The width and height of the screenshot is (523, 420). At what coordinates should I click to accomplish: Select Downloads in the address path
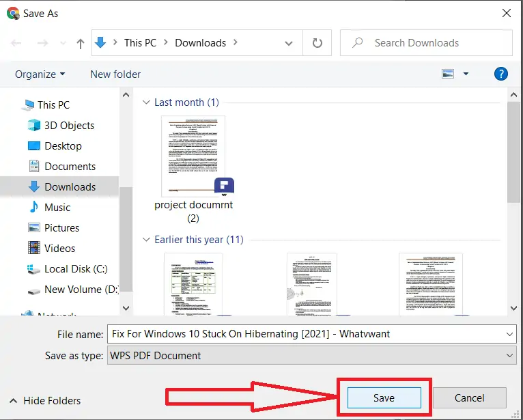coord(201,43)
